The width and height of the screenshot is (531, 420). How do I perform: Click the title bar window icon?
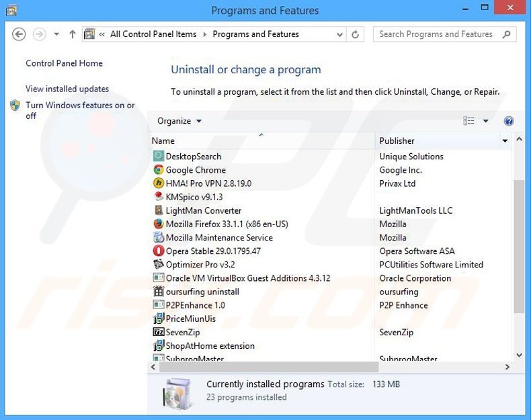[11, 10]
